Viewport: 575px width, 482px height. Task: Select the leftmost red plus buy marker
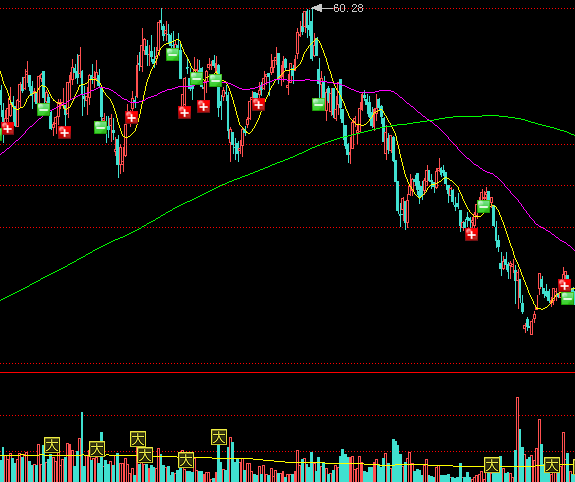pyautogui.click(x=7, y=128)
